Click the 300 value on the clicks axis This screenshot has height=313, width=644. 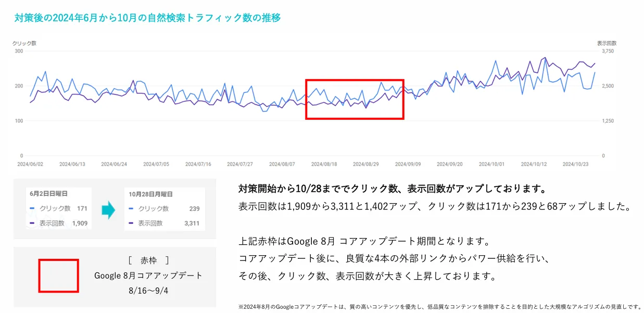click(18, 51)
